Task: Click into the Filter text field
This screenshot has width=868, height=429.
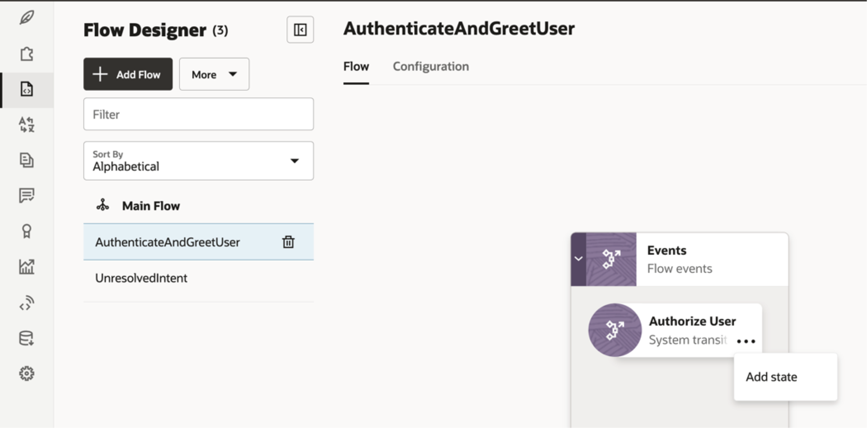Action: (x=199, y=114)
